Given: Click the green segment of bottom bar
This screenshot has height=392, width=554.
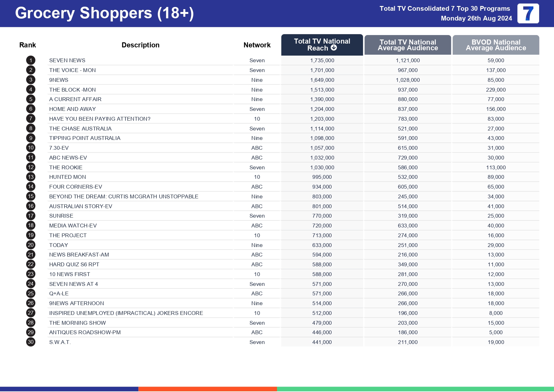Looking at the screenshot, I should [x=415, y=389].
